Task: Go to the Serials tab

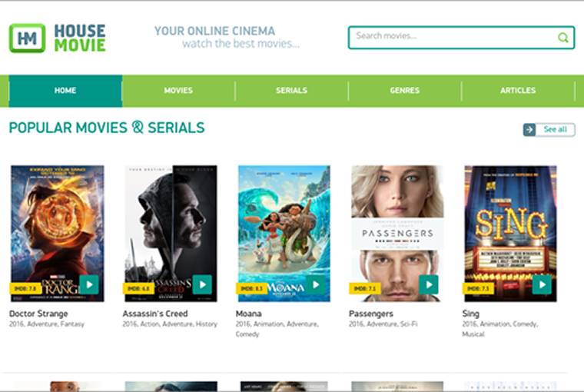Action: pos(291,91)
